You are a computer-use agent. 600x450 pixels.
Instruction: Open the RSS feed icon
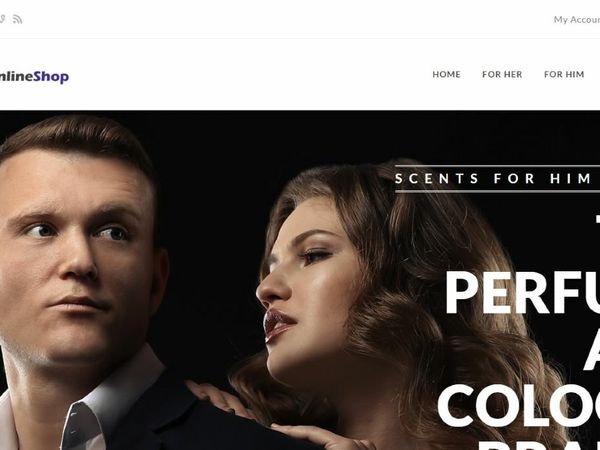17,19
